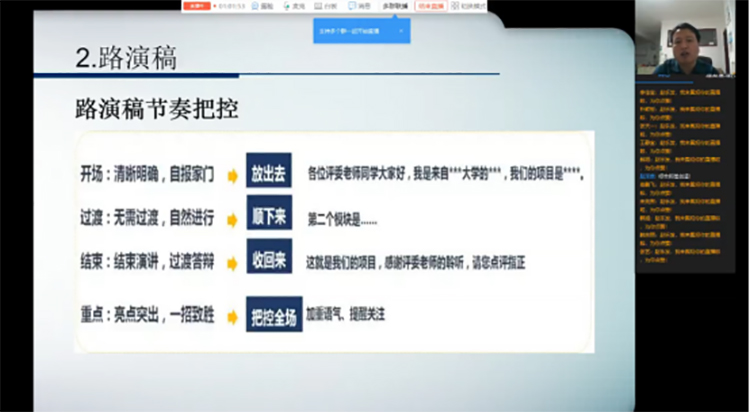Image resolution: width=750 pixels, height=412 pixels.
Task: Click the live broadcast elapsed timer
Action: point(230,5)
